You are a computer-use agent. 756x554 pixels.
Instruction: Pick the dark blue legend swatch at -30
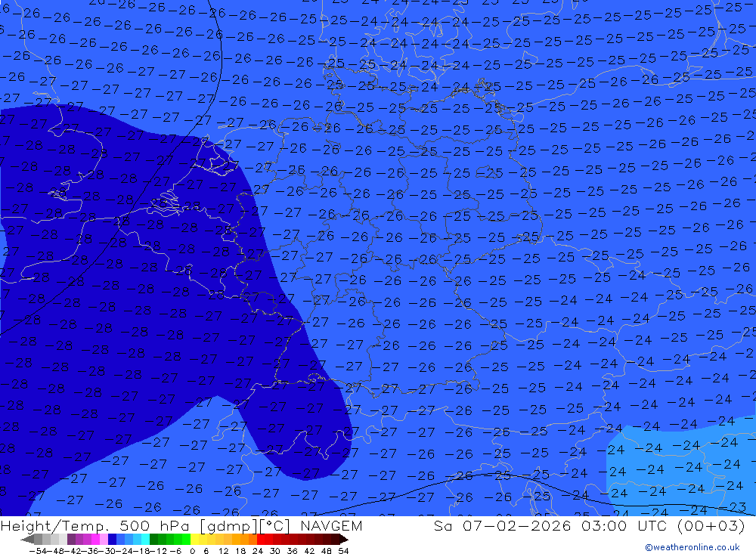(x=112, y=539)
